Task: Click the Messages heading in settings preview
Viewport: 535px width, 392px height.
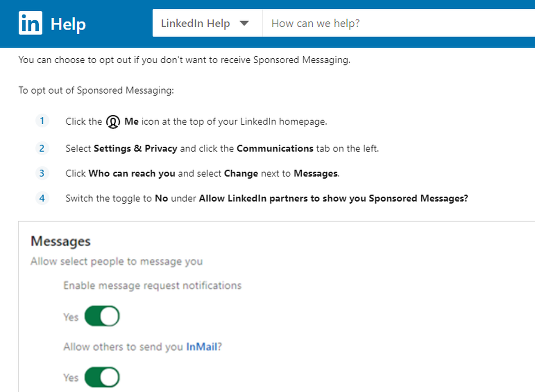Action: [x=61, y=241]
